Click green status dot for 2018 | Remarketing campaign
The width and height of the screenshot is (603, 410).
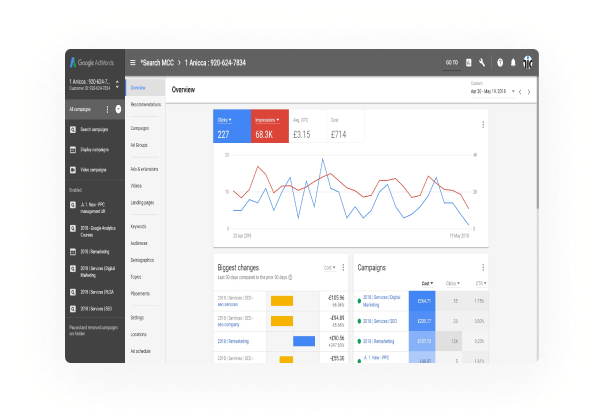tap(359, 341)
